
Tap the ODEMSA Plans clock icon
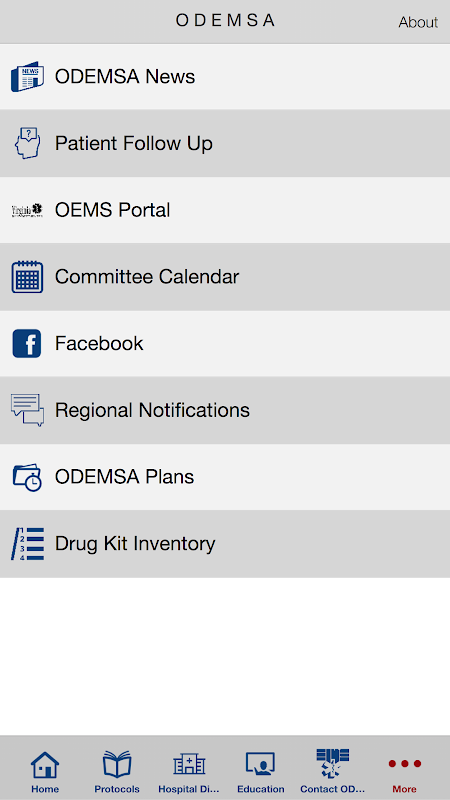pyautogui.click(x=28, y=477)
